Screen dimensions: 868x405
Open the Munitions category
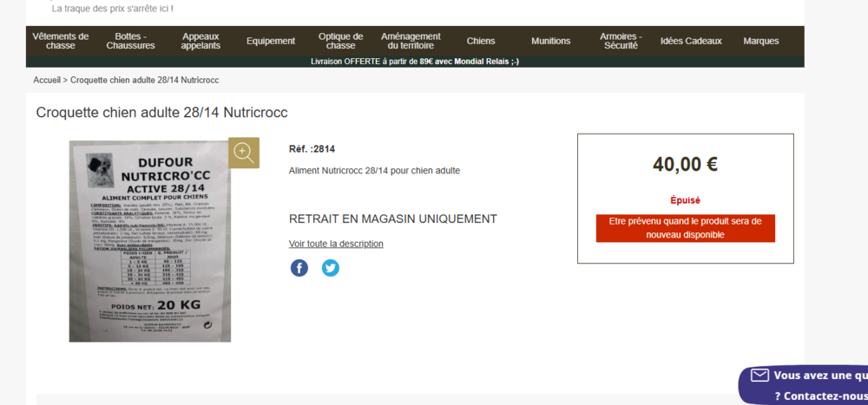click(x=551, y=41)
